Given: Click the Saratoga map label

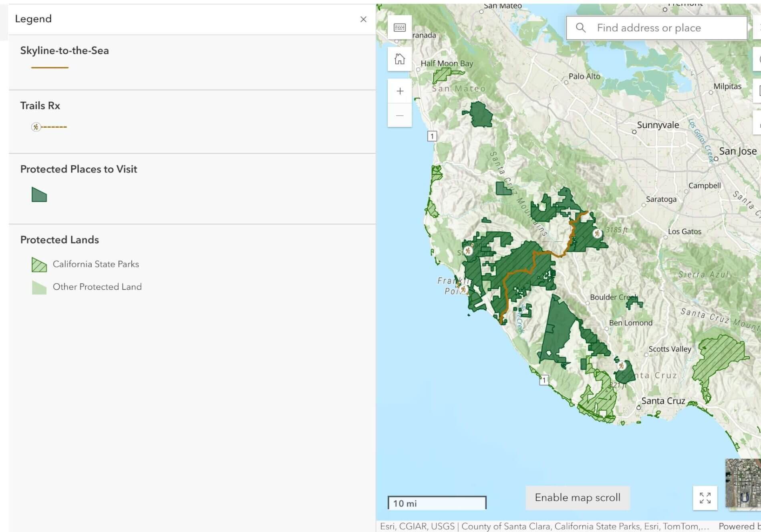Looking at the screenshot, I should [661, 199].
